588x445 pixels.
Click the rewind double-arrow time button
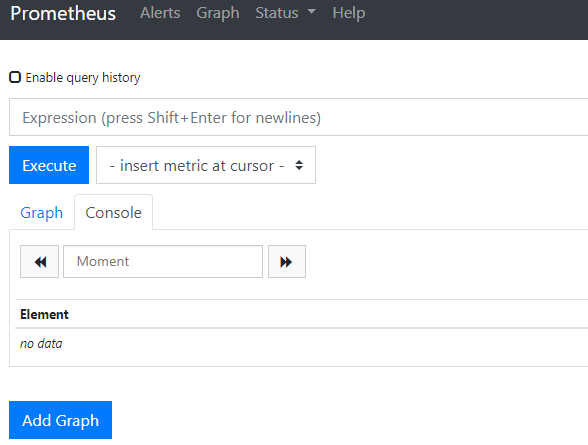tap(39, 262)
